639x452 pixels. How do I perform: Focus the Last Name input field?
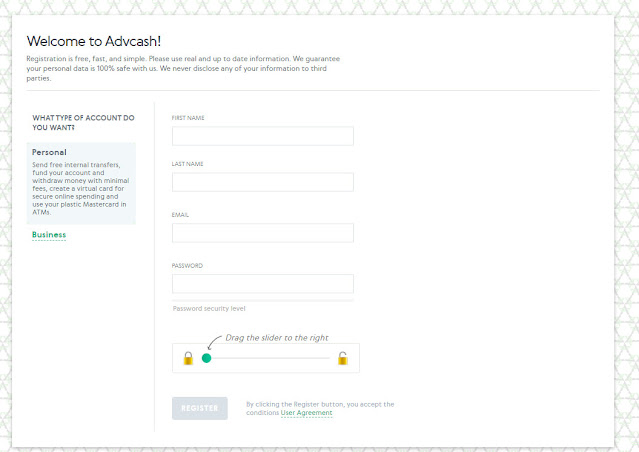(263, 182)
